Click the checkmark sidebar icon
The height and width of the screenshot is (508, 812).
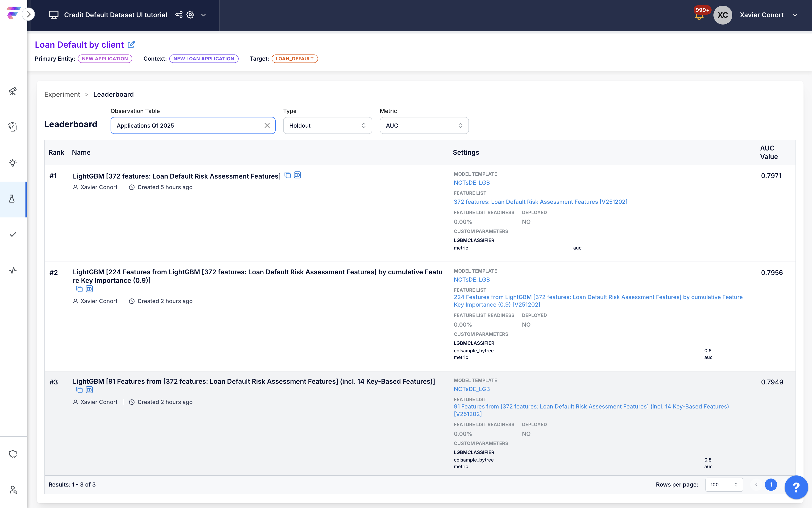coord(13,234)
